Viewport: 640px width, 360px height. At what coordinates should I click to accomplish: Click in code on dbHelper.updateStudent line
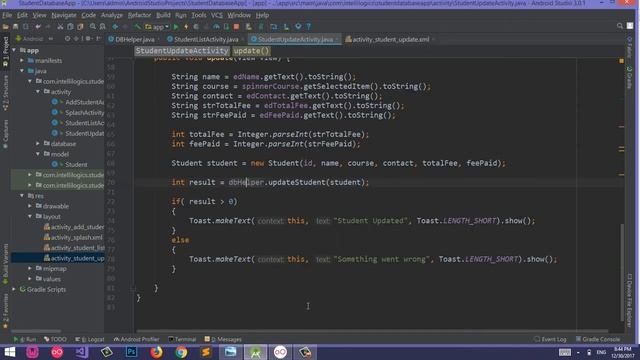[x=270, y=182]
